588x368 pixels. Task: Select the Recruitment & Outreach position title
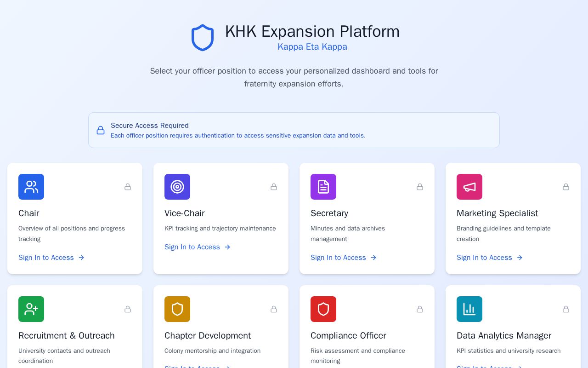click(67, 335)
